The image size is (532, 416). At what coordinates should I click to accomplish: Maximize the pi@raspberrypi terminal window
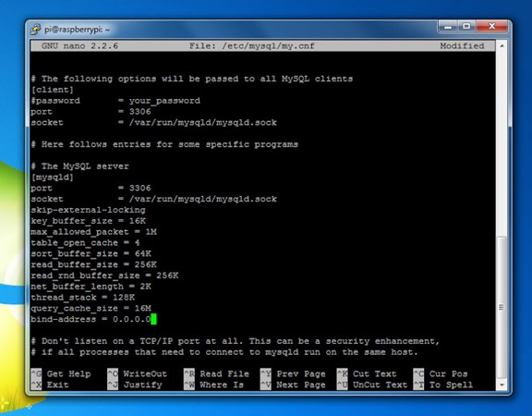(x=466, y=27)
